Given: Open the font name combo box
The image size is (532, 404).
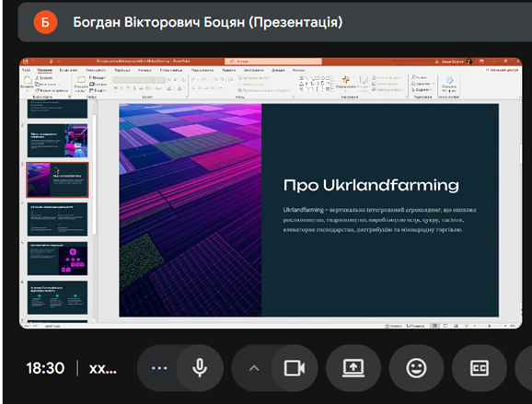Looking at the screenshot, I should coord(133,80).
